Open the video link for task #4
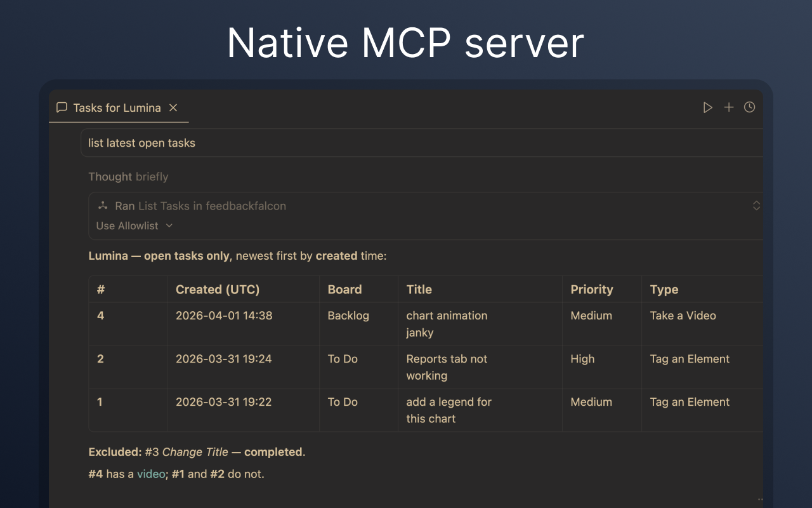Viewport: 812px width, 508px height. 150,474
